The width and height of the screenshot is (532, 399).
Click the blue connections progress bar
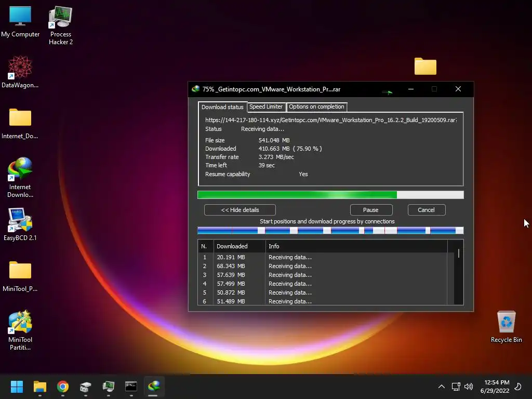pyautogui.click(x=330, y=231)
